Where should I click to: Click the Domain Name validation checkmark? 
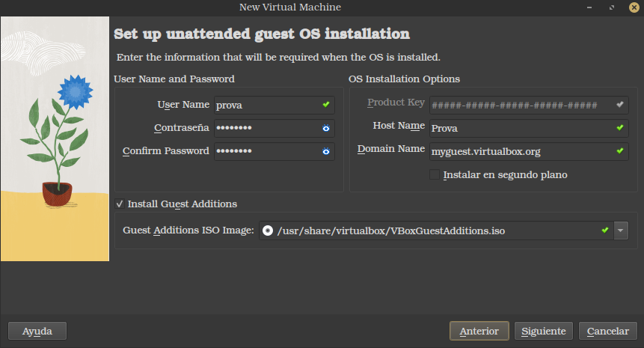point(619,151)
